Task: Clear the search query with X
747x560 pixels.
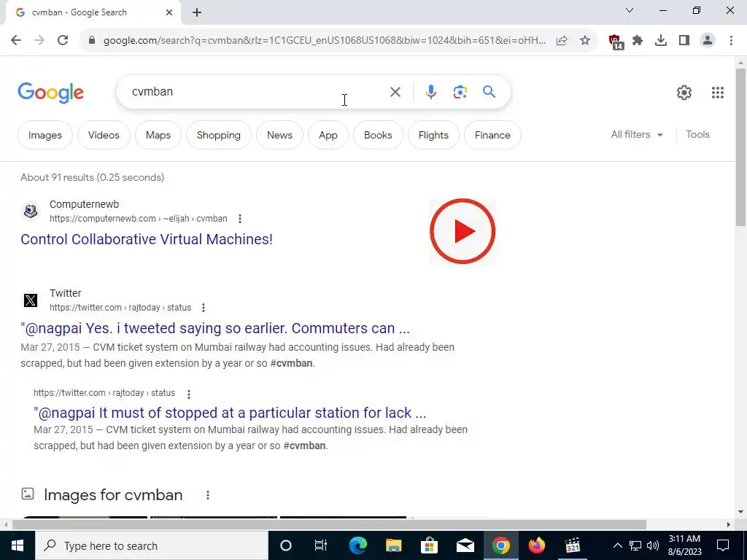Action: click(x=395, y=92)
